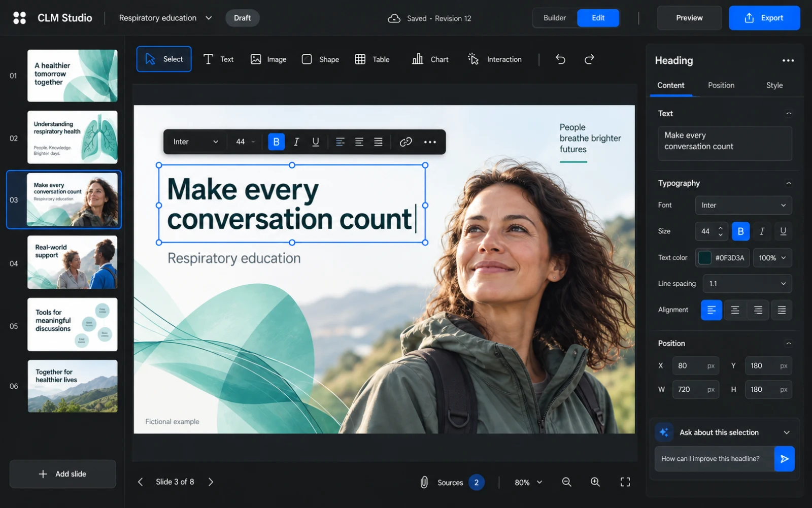This screenshot has width=812, height=508.
Task: Open the Inter font dropdown in floating toolbar
Action: click(195, 142)
